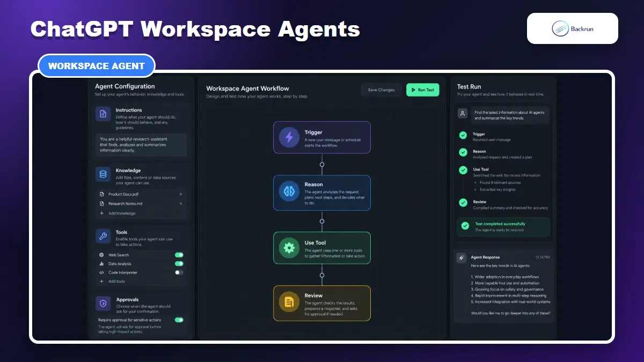Image resolution: width=644 pixels, height=362 pixels.
Task: Click 'Rapid improvement in multi-step reasoning' line
Action: coord(509,295)
